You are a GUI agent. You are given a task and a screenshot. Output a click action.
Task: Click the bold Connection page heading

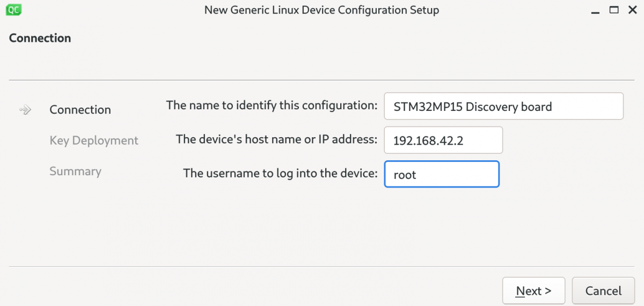click(40, 38)
